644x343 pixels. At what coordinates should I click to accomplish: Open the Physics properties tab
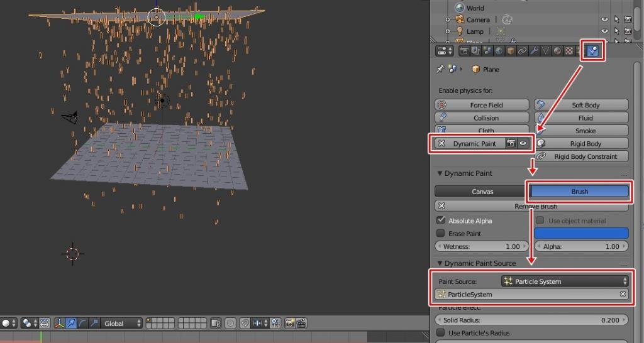pyautogui.click(x=592, y=51)
